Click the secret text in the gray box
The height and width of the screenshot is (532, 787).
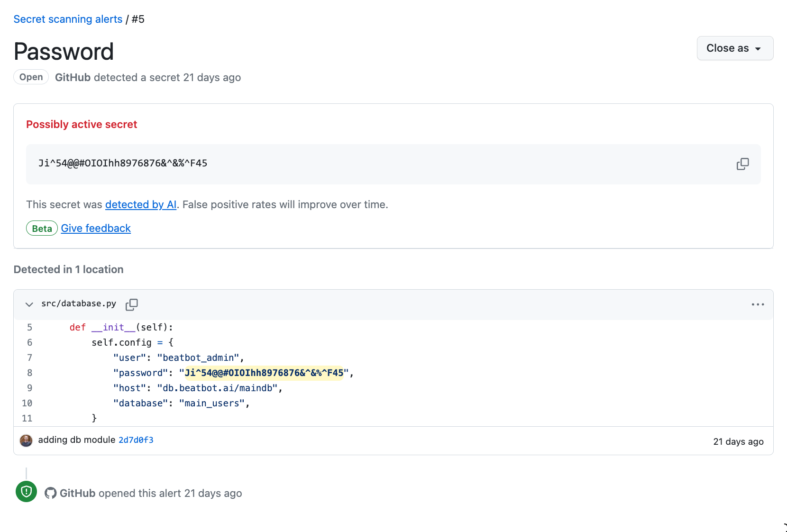coord(123,164)
